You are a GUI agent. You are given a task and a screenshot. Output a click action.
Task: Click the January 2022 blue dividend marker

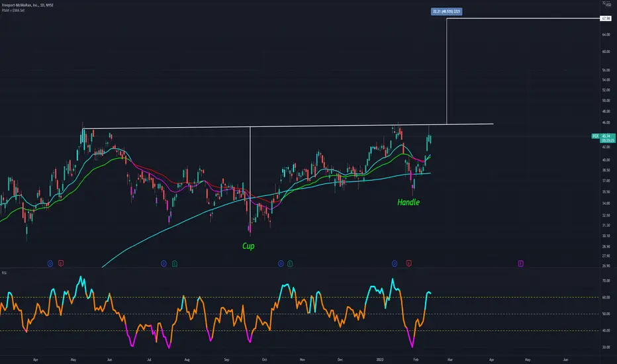point(395,263)
